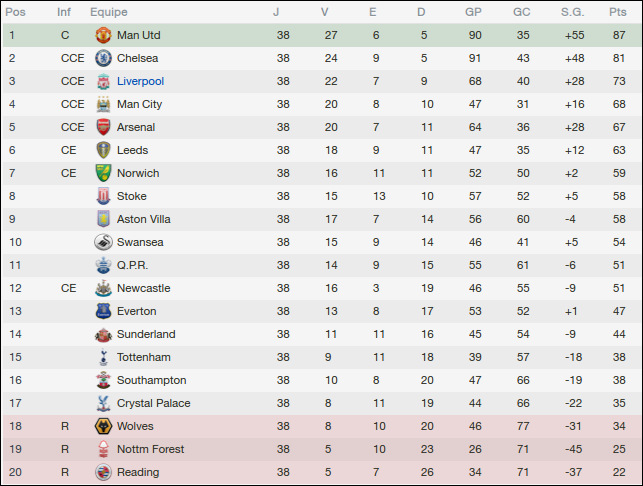This screenshot has width=643, height=486.
Task: Click the Chelsea club badge icon
Action: [103, 58]
